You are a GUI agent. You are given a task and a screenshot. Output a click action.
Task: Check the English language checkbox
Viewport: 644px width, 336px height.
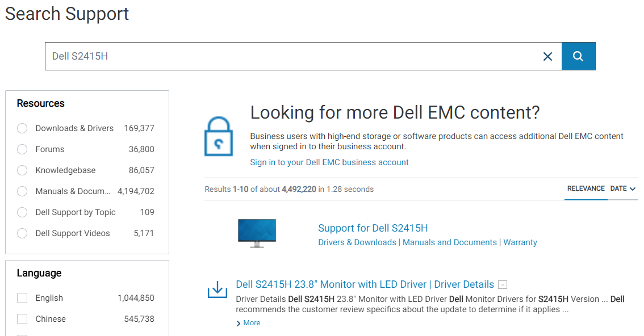(22, 298)
